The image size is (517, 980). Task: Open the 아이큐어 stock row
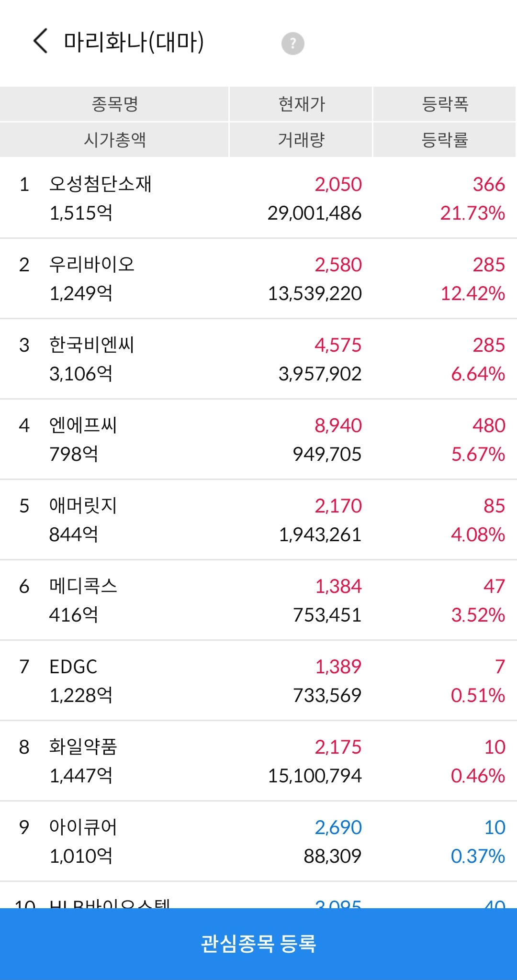pos(258,841)
